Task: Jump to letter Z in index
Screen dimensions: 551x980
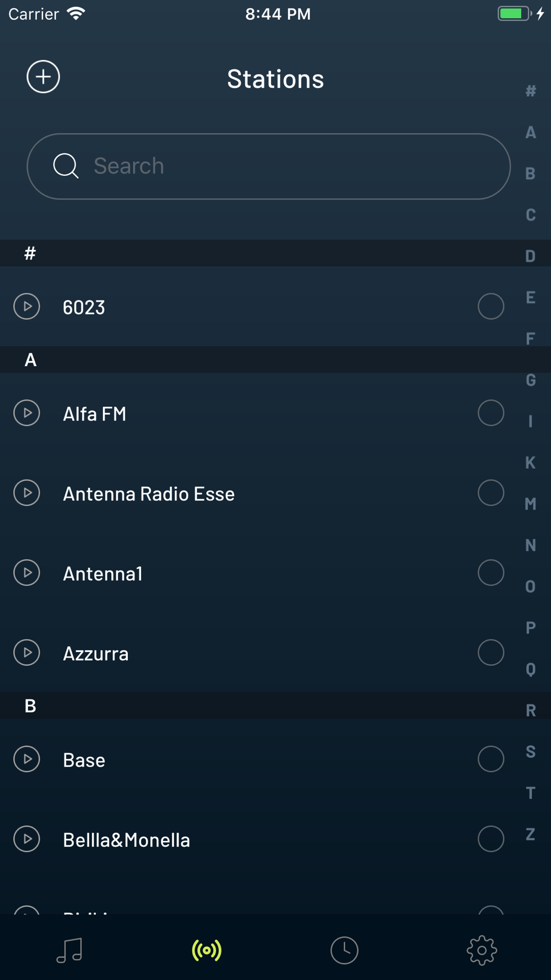Action: coord(531,834)
